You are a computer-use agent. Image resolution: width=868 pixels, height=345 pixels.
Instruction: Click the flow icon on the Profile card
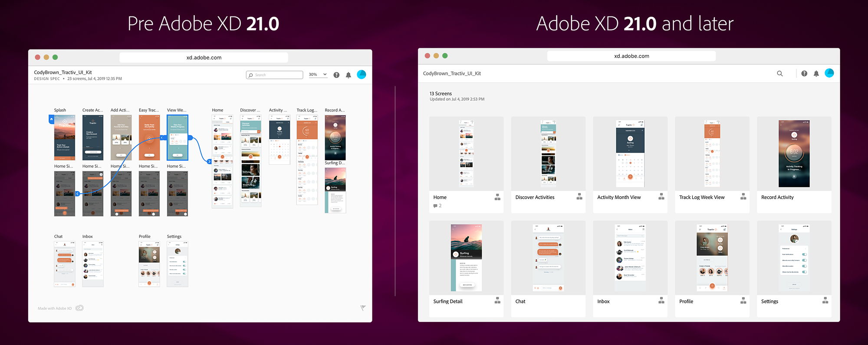coord(743,301)
